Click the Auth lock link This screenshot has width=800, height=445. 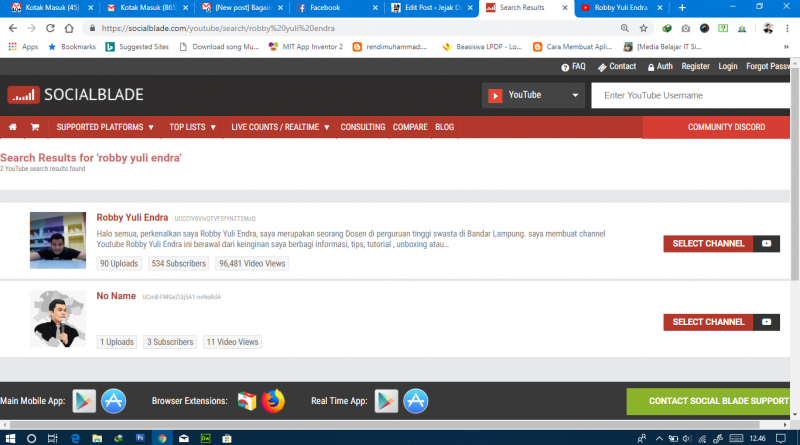point(660,67)
